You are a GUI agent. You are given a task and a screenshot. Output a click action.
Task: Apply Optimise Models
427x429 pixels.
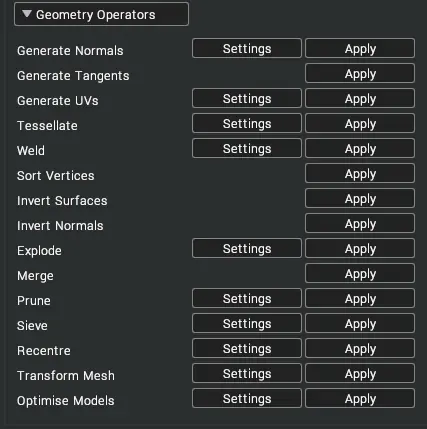click(x=360, y=398)
